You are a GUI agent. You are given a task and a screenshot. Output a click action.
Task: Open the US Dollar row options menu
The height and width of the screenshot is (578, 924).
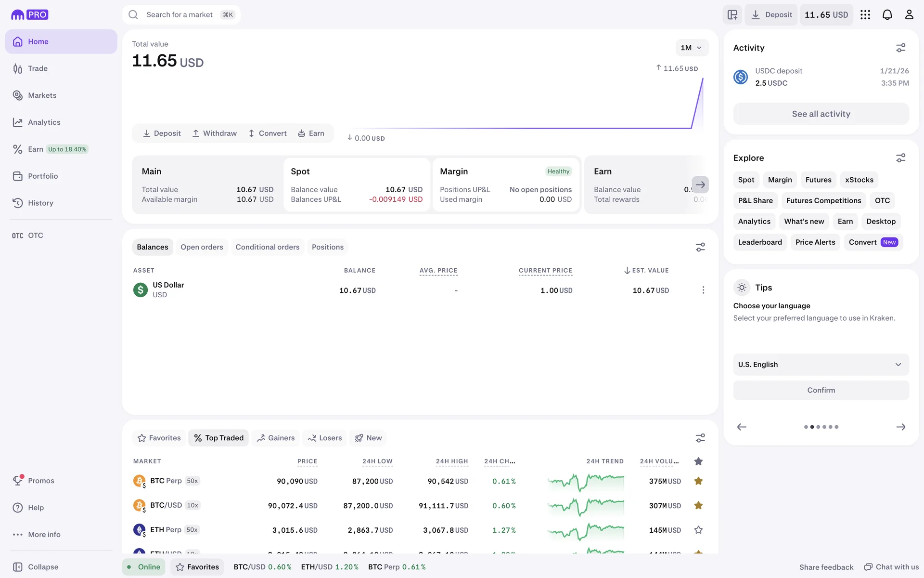pyautogui.click(x=703, y=290)
